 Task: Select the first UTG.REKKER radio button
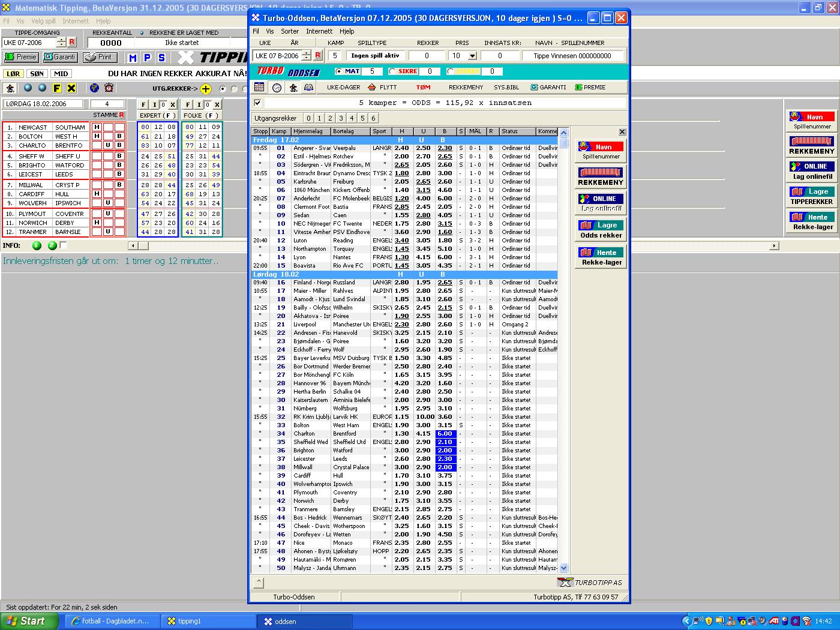(223, 89)
